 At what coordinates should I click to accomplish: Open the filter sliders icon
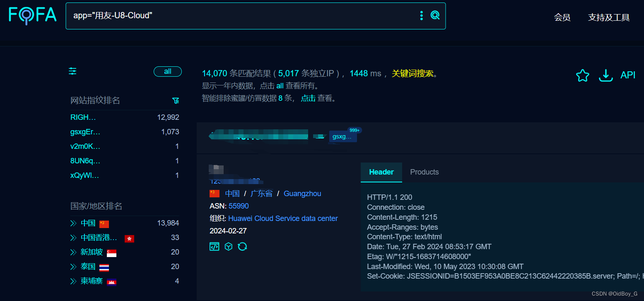[x=73, y=71]
